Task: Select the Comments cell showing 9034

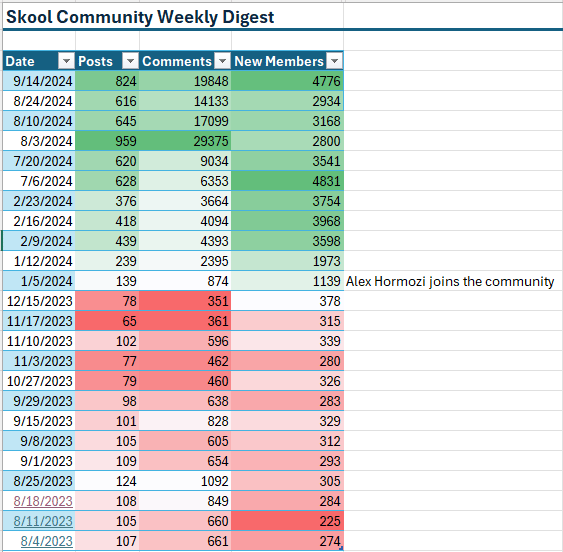Action: (x=185, y=161)
